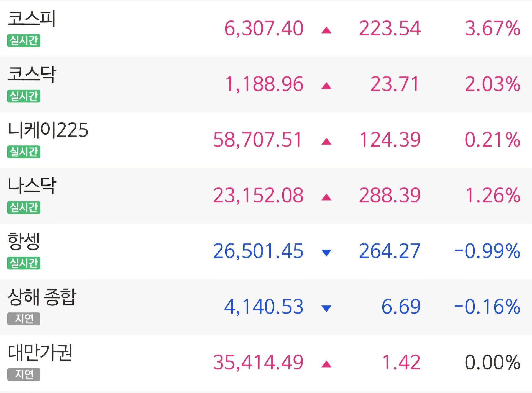Click the 대만가권 price 35,414.49

(x=258, y=362)
